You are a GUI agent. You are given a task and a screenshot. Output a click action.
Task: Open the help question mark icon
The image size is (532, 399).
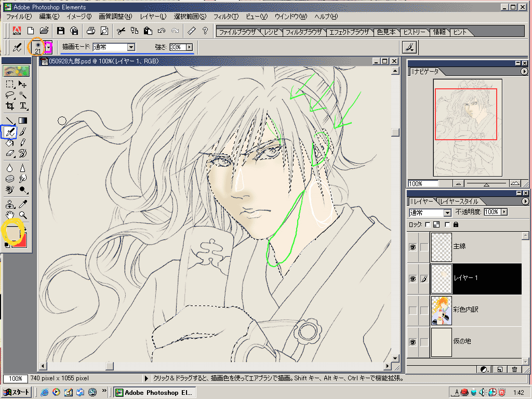tap(205, 31)
